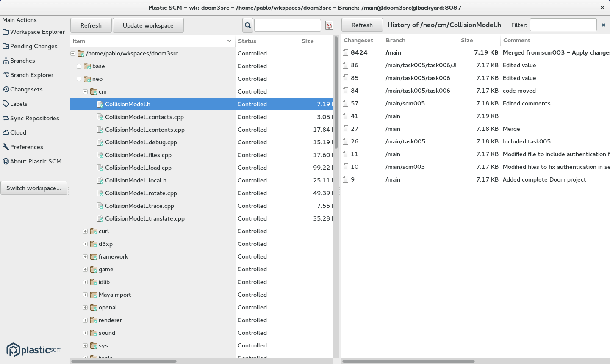The height and width of the screenshot is (364, 610).
Task: Expand the framework folder
Action: coord(85,257)
